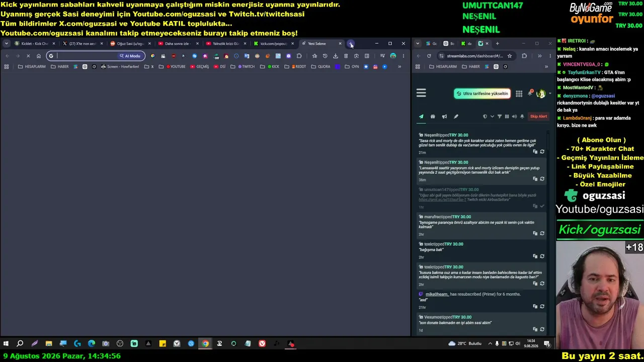Click AI Modu button in address bar
This screenshot has width=644, height=362.
tap(130, 56)
